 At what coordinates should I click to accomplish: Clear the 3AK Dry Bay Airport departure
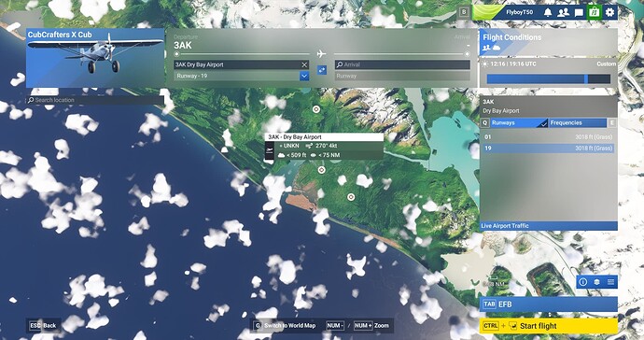tap(304, 64)
